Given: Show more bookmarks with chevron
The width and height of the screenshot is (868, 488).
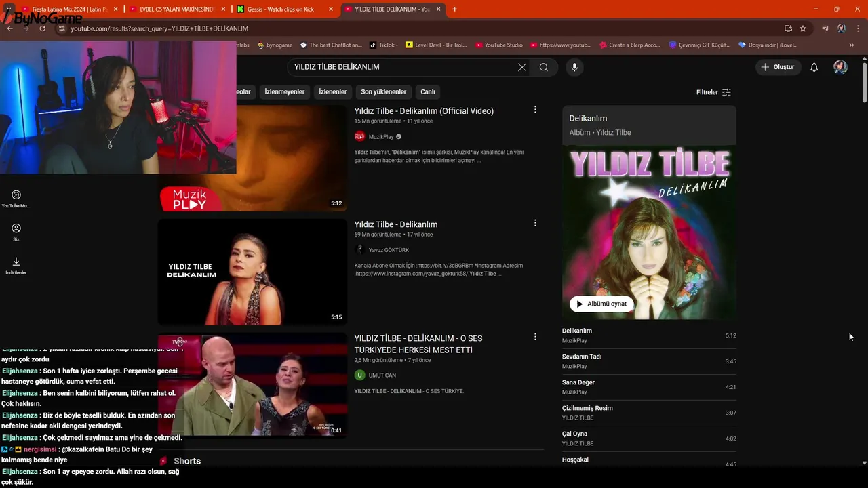Looking at the screenshot, I should coord(852,45).
